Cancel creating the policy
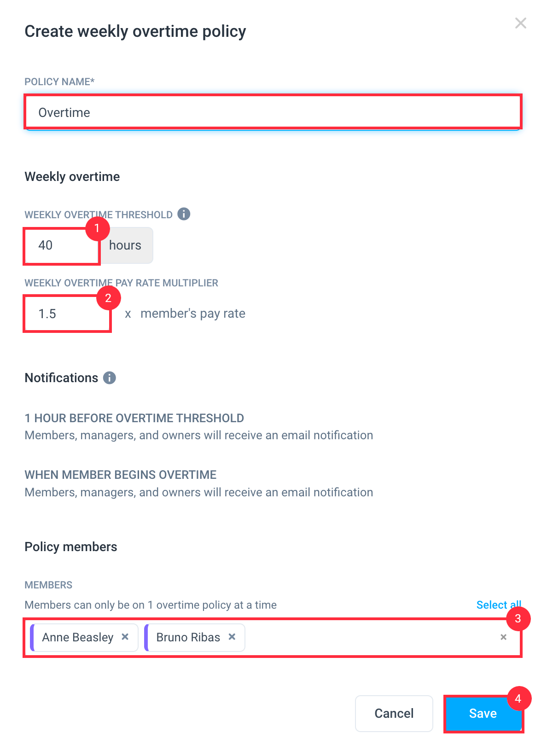 pyautogui.click(x=394, y=714)
